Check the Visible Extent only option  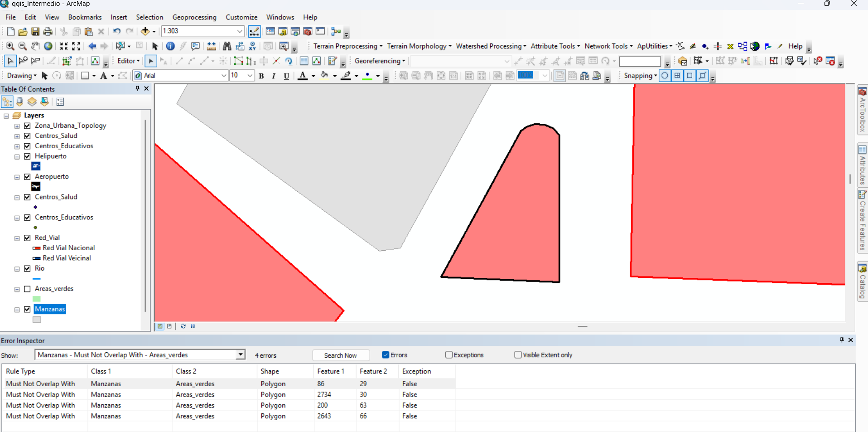(518, 355)
